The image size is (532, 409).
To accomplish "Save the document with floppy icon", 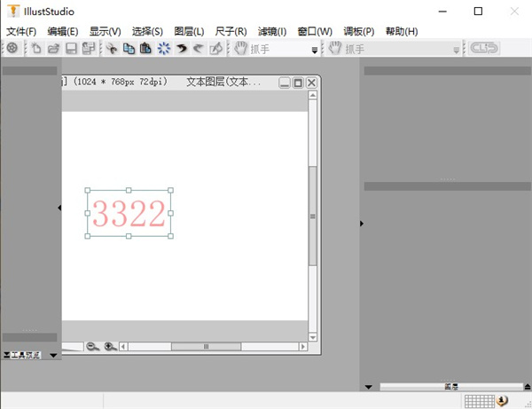I will coord(71,49).
